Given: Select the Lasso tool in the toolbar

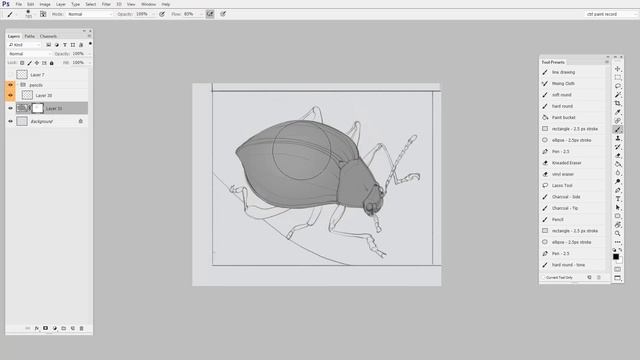Looking at the screenshot, I should point(618,86).
